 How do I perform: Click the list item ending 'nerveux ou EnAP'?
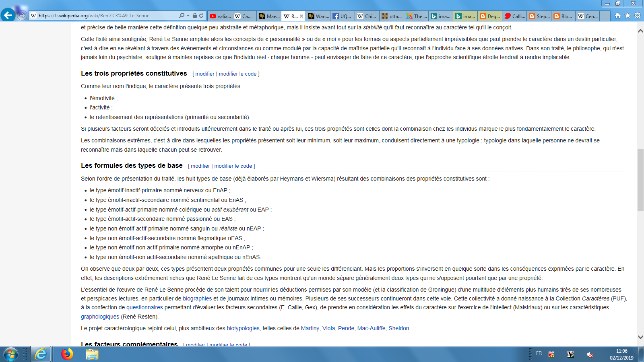click(x=160, y=190)
